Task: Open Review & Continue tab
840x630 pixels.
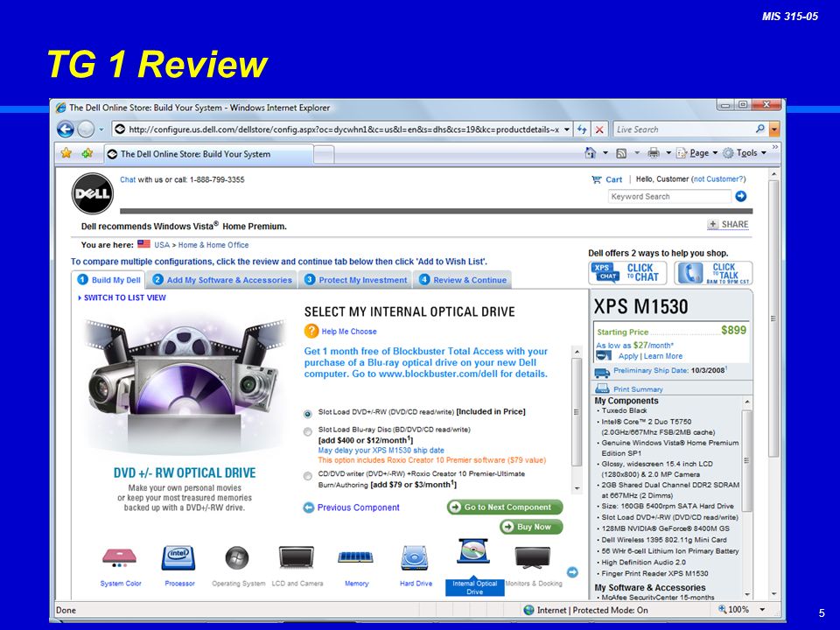Action: coord(463,280)
